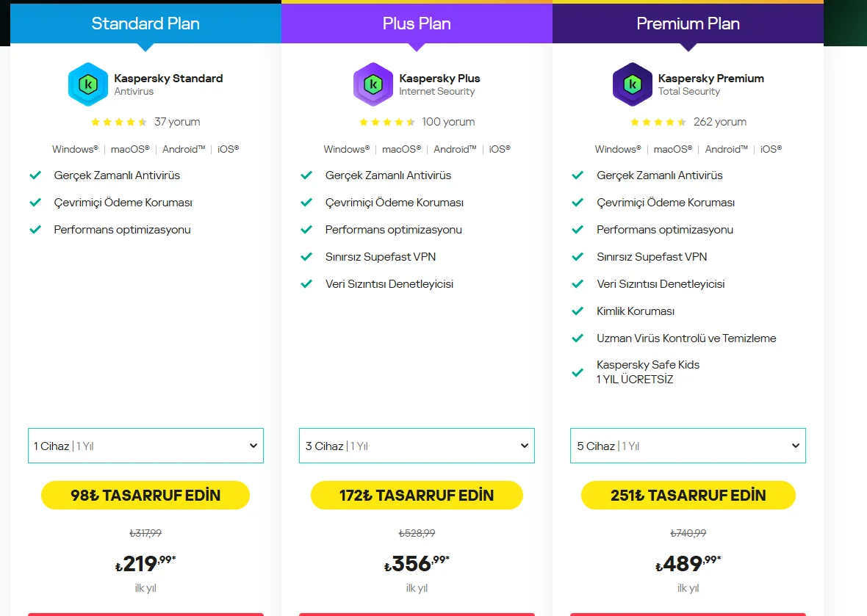Select the Premium Plan header tab
Screen dimensions: 867x616
click(688, 23)
